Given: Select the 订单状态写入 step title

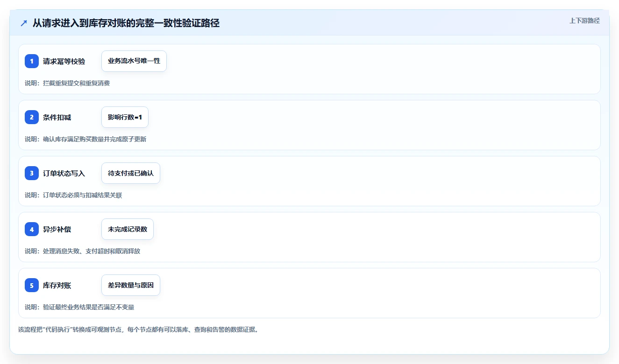Looking at the screenshot, I should (64, 173).
